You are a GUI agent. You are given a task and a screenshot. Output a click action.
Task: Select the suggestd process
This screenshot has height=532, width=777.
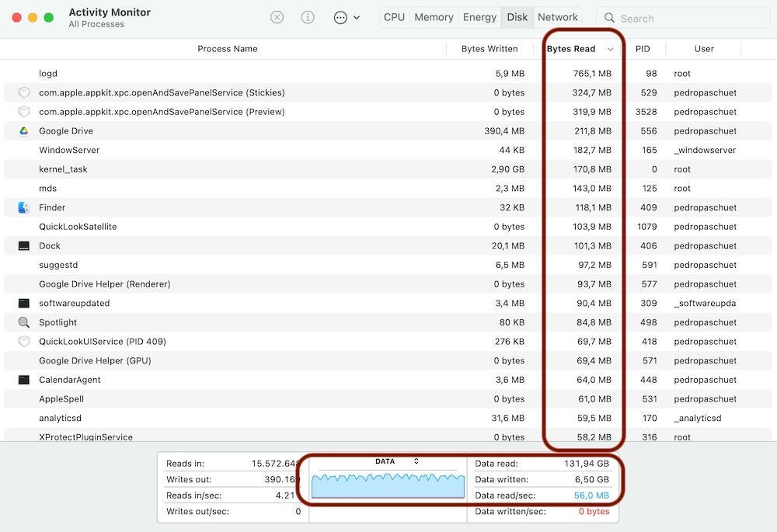[388, 265]
